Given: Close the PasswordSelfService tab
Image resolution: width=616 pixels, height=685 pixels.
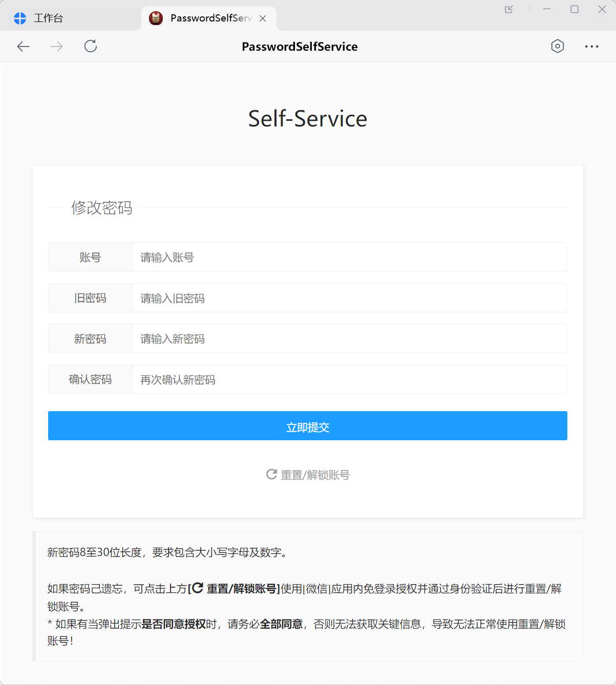Looking at the screenshot, I should (x=263, y=18).
